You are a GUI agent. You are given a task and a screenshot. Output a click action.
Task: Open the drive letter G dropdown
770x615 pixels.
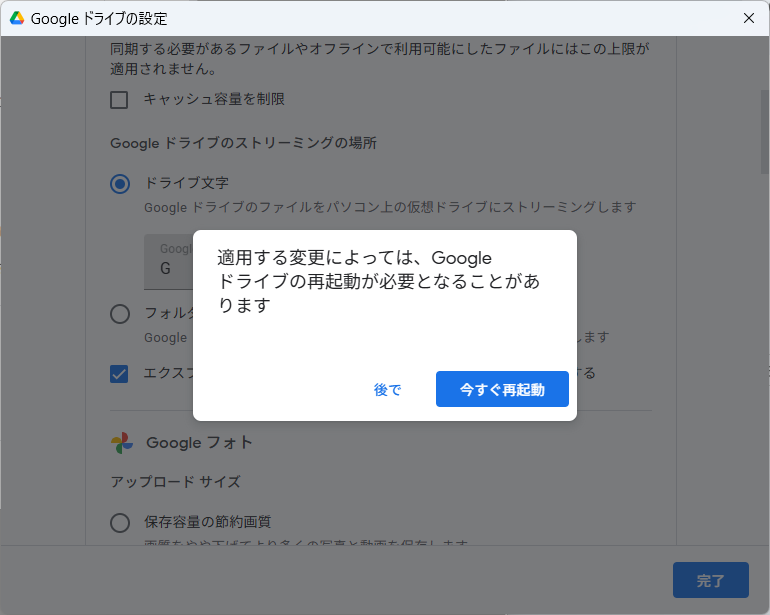[x=168, y=260]
